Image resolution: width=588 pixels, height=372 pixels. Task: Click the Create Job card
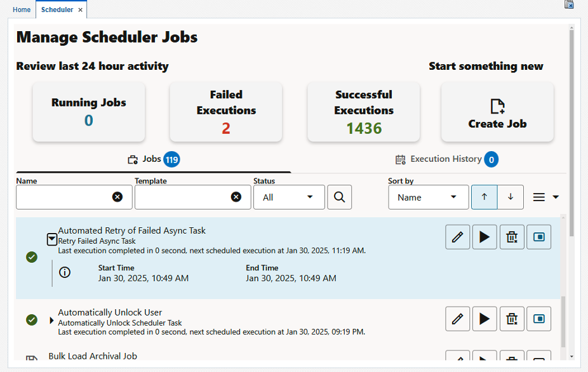click(497, 112)
